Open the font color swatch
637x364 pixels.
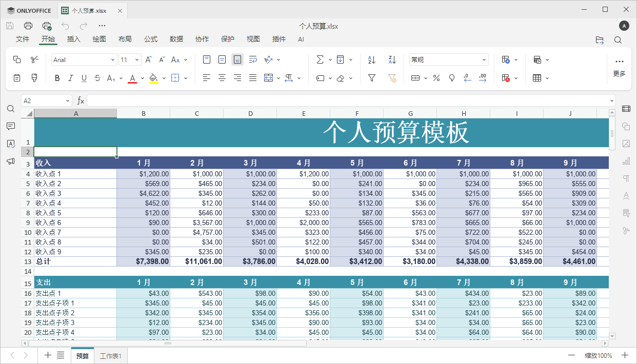[132, 78]
